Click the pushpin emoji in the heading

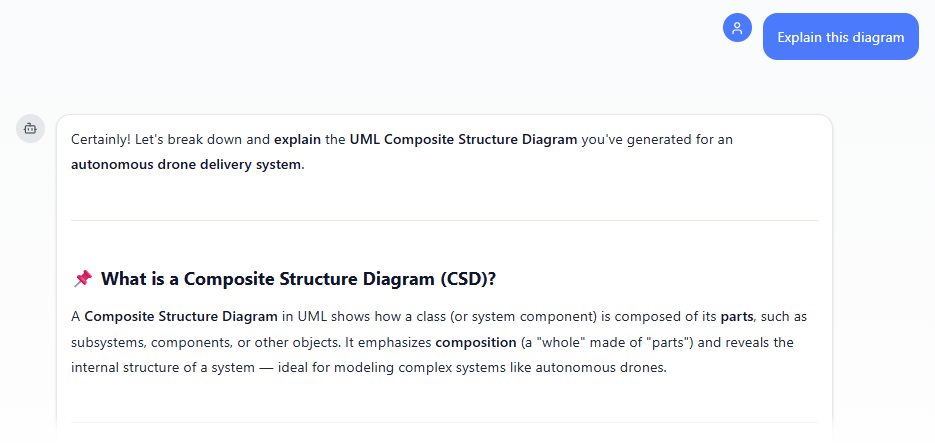(x=83, y=278)
